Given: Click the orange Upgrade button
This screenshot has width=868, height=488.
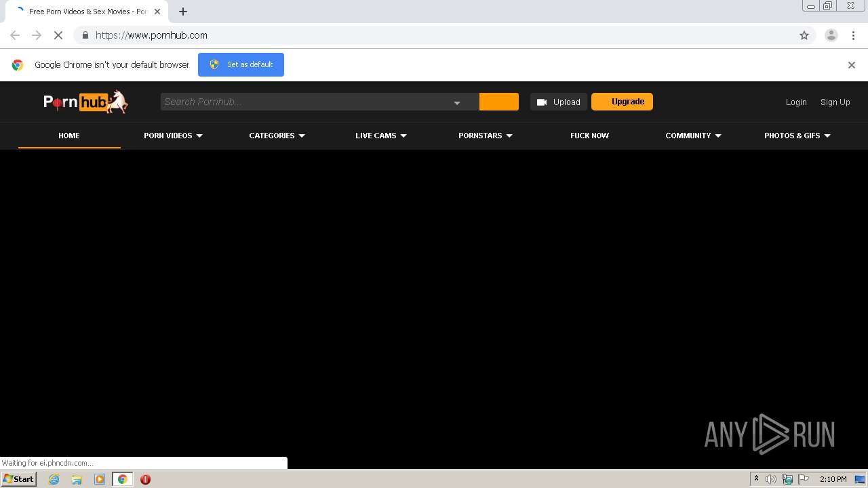Looking at the screenshot, I should [622, 102].
